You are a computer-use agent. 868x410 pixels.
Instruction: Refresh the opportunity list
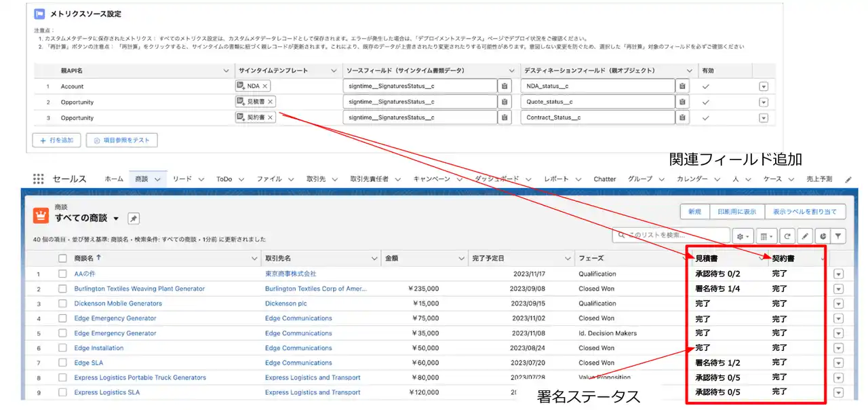click(787, 236)
